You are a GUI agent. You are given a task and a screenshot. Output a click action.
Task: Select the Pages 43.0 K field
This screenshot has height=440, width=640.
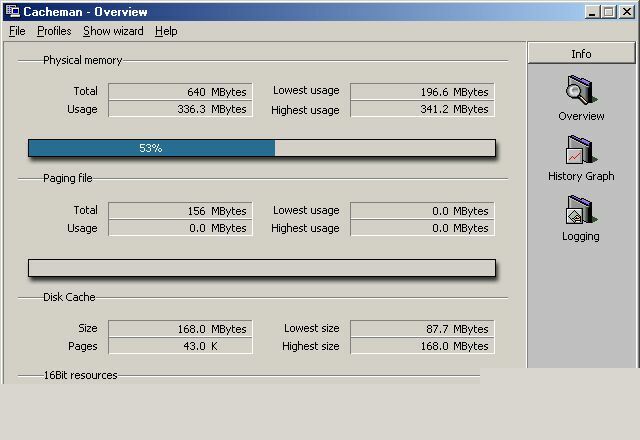[x=180, y=346]
